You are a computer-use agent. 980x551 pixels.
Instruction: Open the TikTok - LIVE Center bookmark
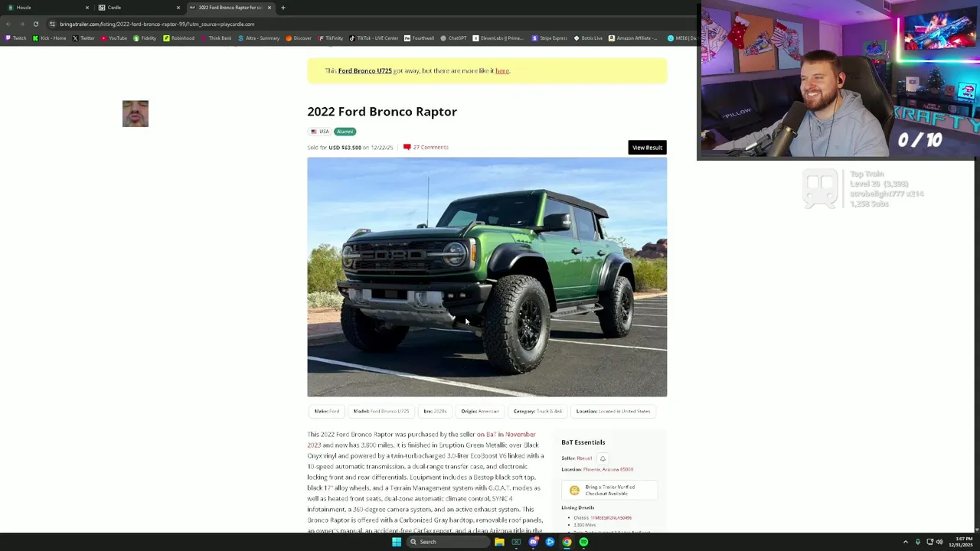(374, 38)
